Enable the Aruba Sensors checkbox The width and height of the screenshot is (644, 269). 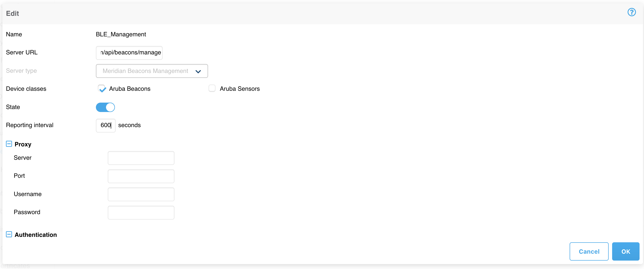point(212,88)
